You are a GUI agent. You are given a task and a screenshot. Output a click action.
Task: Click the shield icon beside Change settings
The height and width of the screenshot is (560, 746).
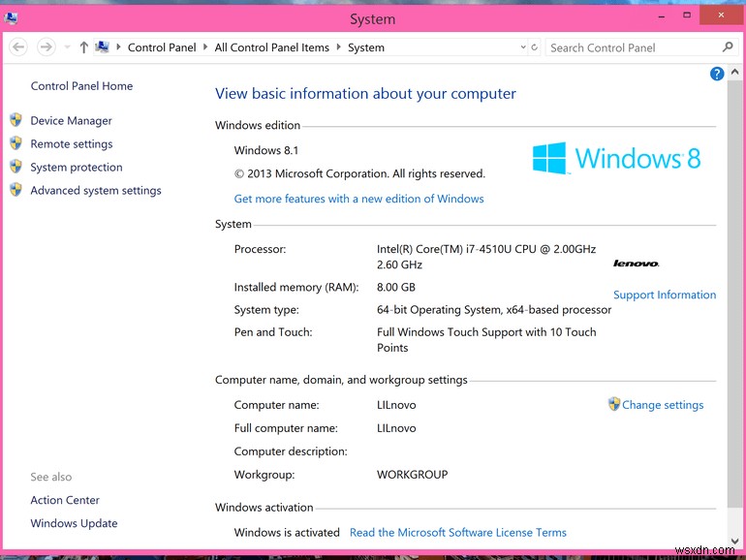pyautogui.click(x=614, y=404)
